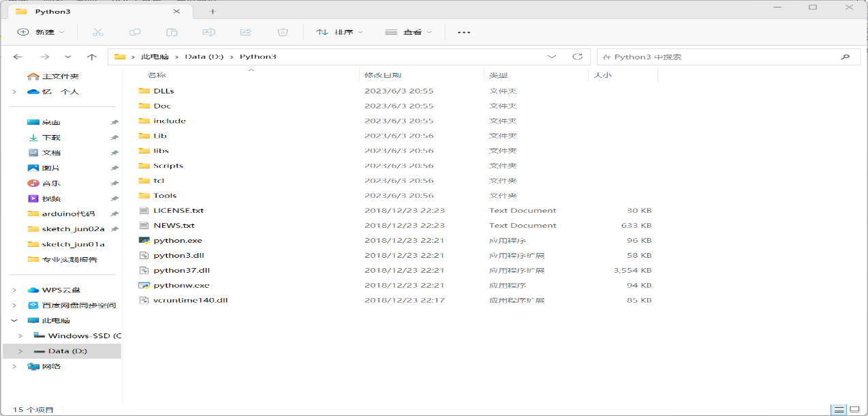Open the 视频 videos quick access item
The height and width of the screenshot is (416, 868).
(x=52, y=198)
